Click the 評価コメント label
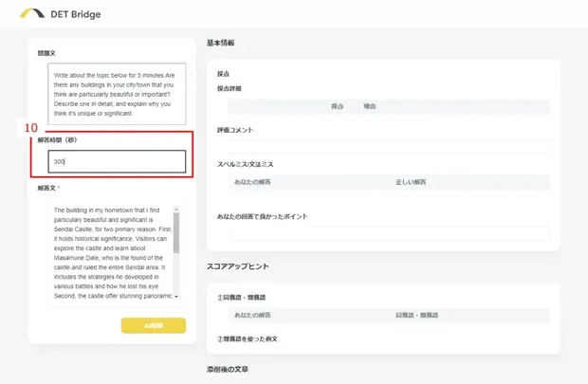This screenshot has width=588, height=384. pyautogui.click(x=235, y=130)
